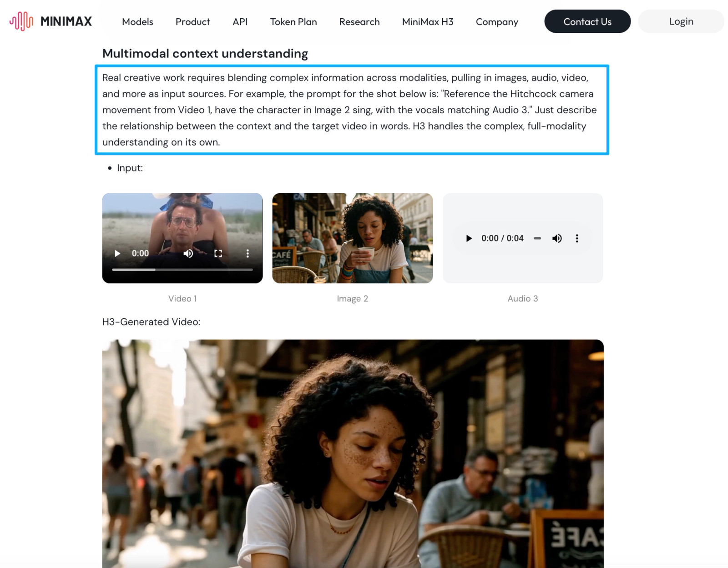
Task: Open Audio 3 more options menu
Action: 577,238
